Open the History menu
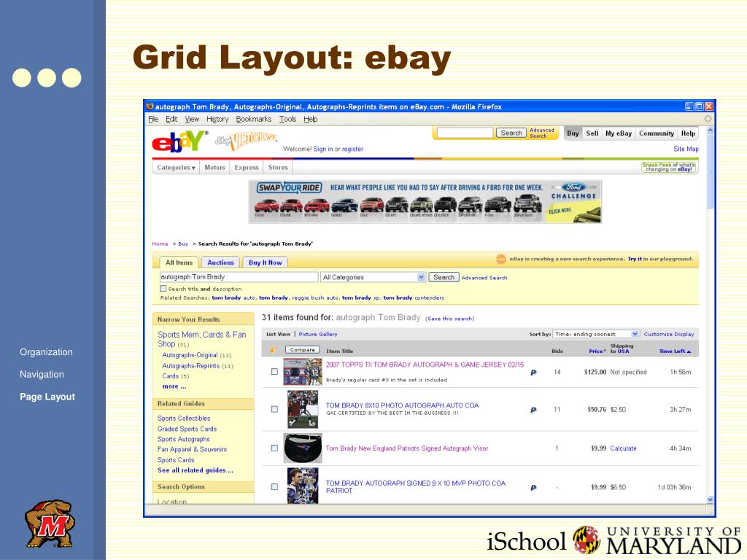This screenshot has height=560, width=747. 217,119
